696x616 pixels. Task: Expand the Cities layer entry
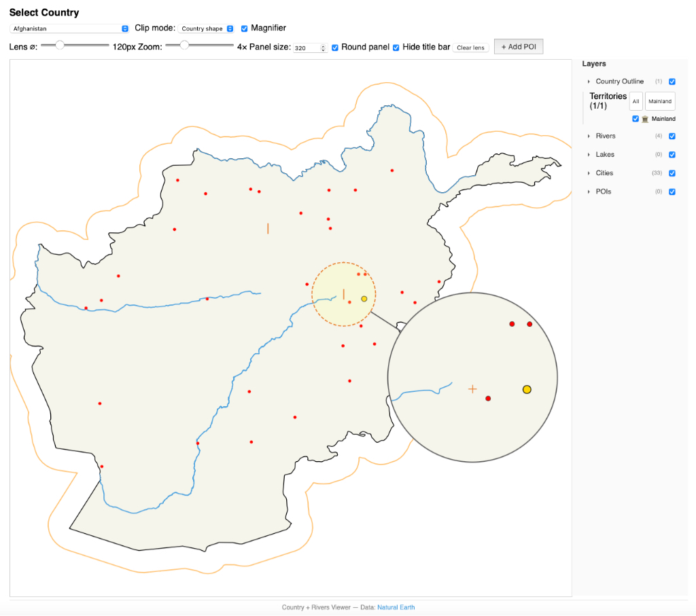pyautogui.click(x=588, y=173)
